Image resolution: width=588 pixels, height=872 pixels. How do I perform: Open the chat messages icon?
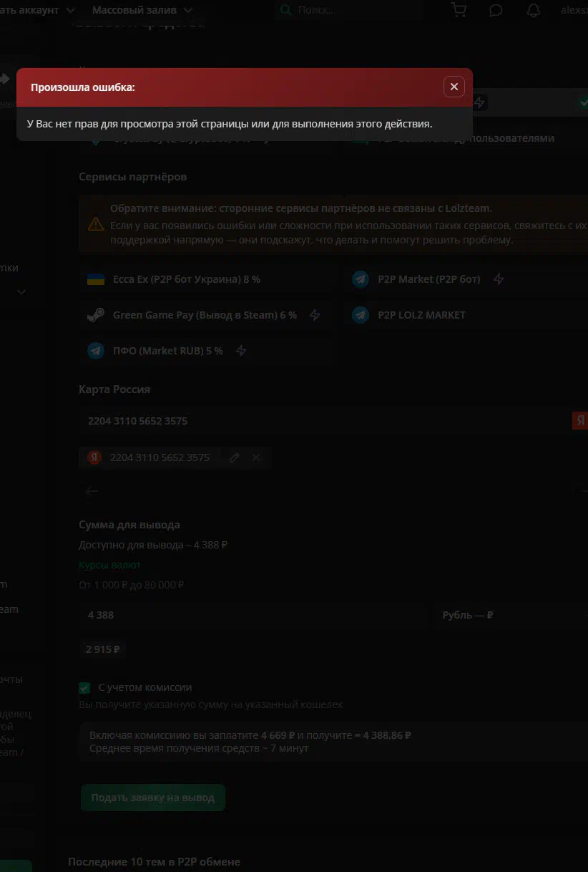[496, 10]
